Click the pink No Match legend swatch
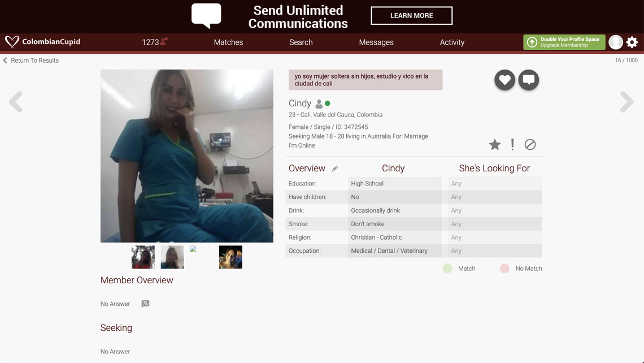 (x=504, y=269)
